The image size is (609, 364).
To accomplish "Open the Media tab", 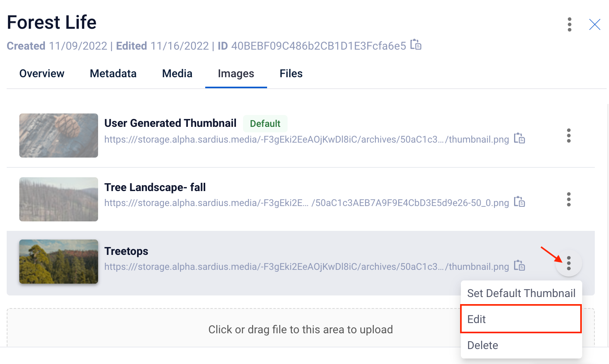I will point(177,74).
